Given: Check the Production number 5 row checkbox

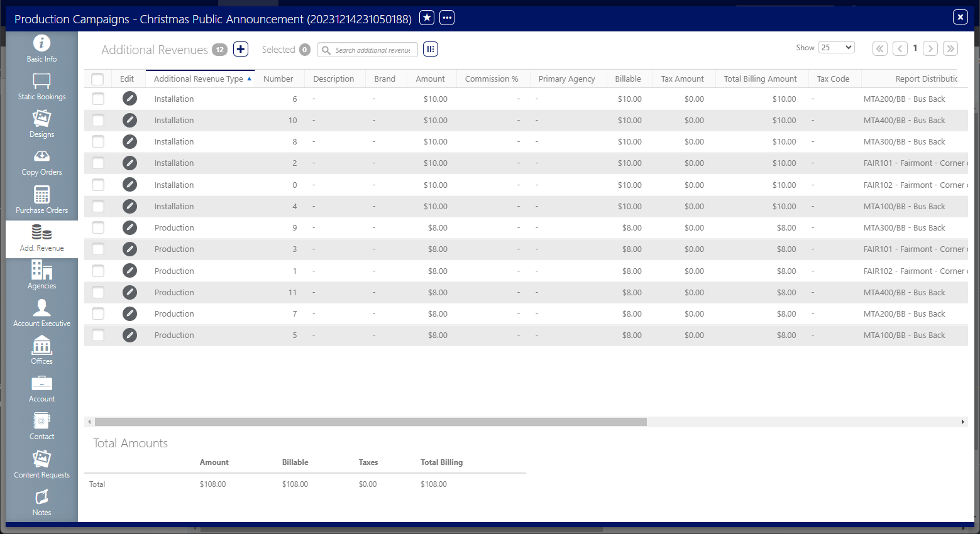Looking at the screenshot, I should click(x=98, y=335).
